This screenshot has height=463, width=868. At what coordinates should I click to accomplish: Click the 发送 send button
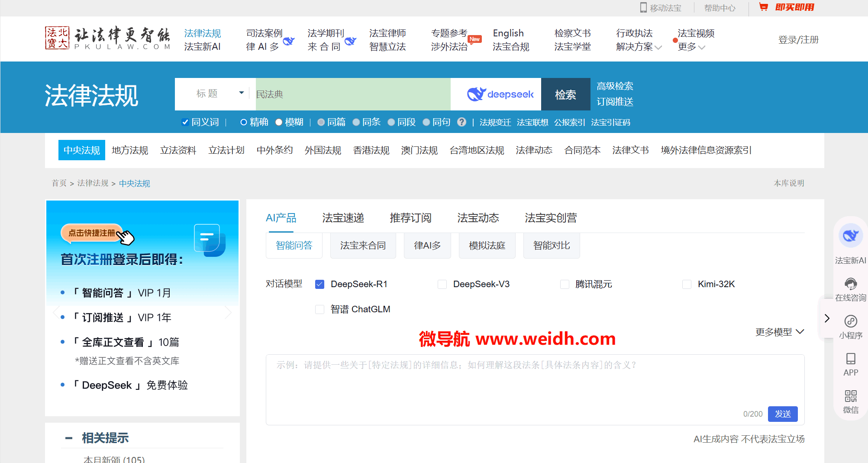(x=783, y=414)
